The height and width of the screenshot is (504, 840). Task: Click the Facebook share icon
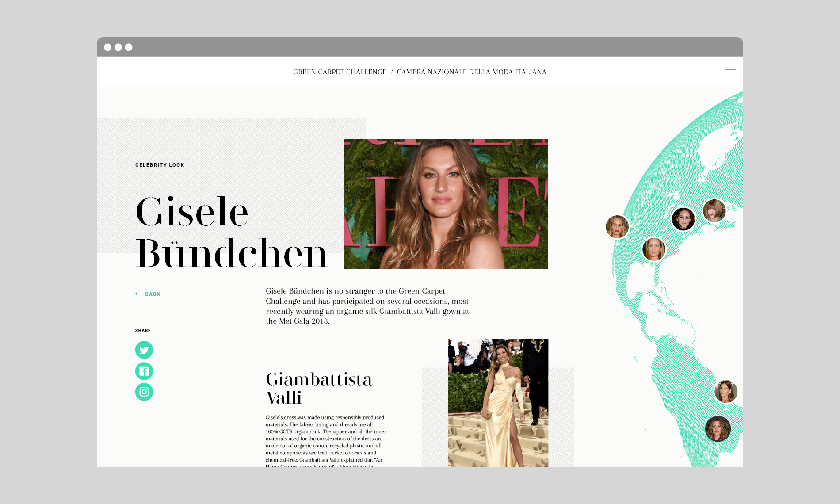(x=144, y=371)
